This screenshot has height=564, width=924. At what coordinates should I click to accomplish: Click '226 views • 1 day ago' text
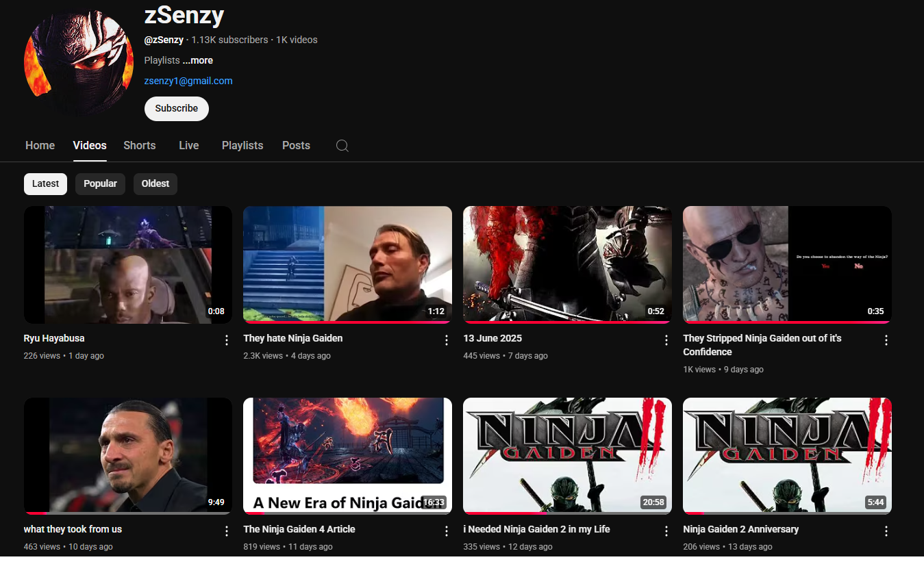pyautogui.click(x=64, y=356)
